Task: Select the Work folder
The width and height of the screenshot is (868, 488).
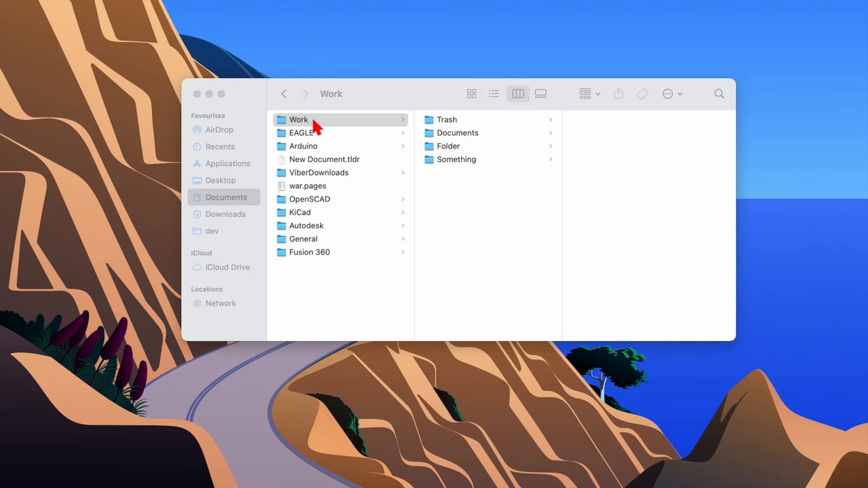Action: pyautogui.click(x=340, y=119)
